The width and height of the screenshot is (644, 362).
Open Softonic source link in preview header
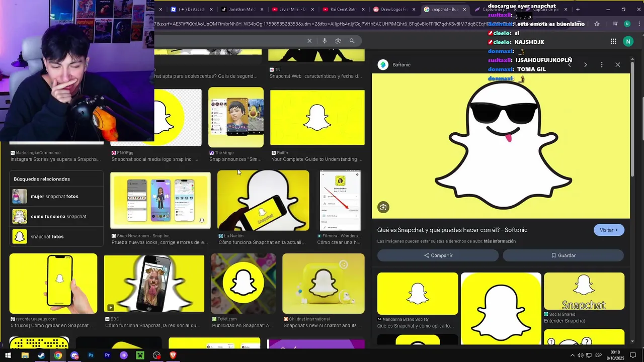coord(395,65)
